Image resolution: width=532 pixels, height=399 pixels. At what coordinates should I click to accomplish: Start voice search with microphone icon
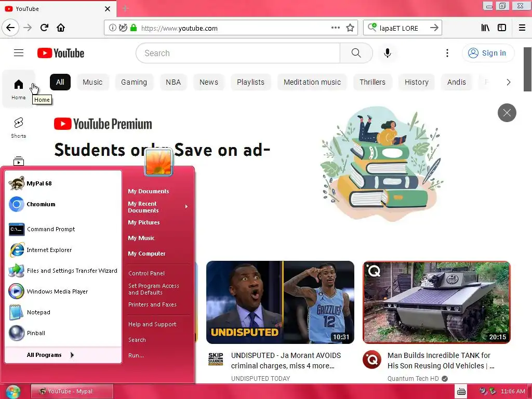coord(387,53)
